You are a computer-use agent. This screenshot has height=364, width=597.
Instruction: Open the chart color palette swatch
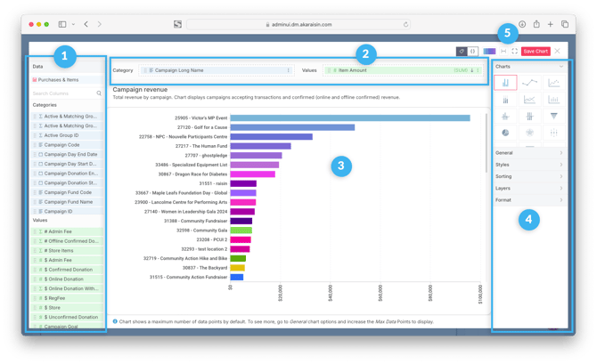(489, 51)
